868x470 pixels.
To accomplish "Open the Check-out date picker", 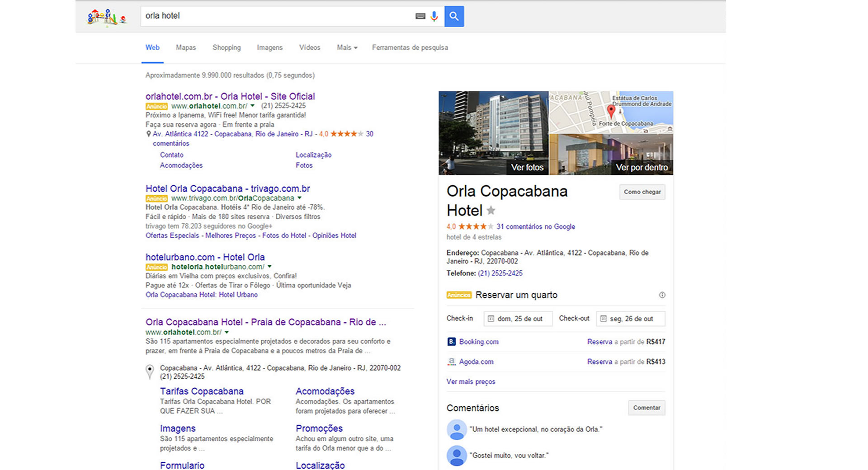I will click(630, 319).
